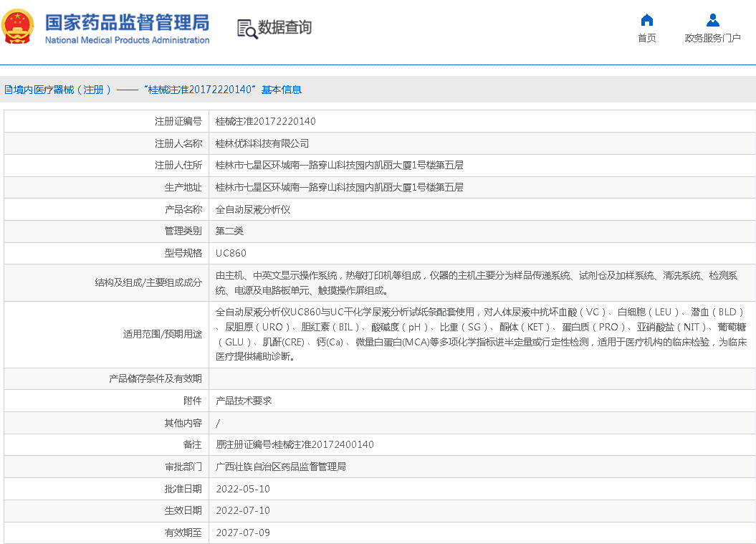
Task: Click the 原注册证编号 remark cell
Action: [x=295, y=444]
